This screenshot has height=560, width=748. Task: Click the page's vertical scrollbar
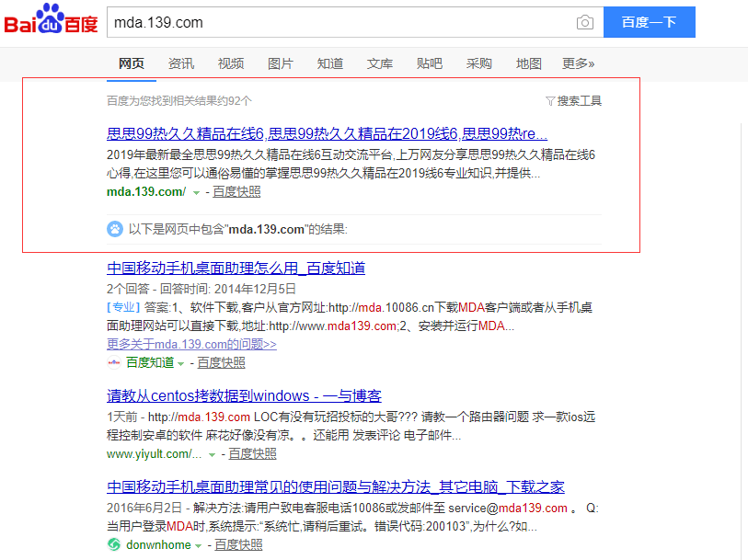coord(743,341)
